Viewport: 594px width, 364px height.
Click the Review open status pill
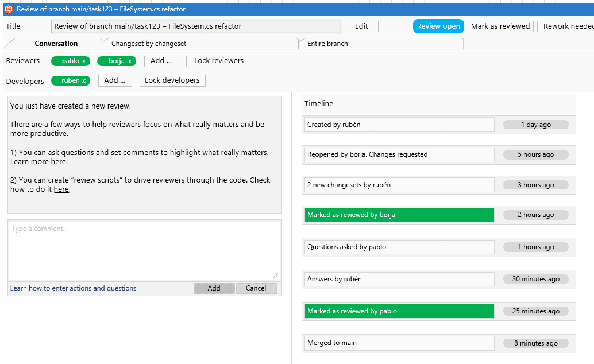coord(438,26)
